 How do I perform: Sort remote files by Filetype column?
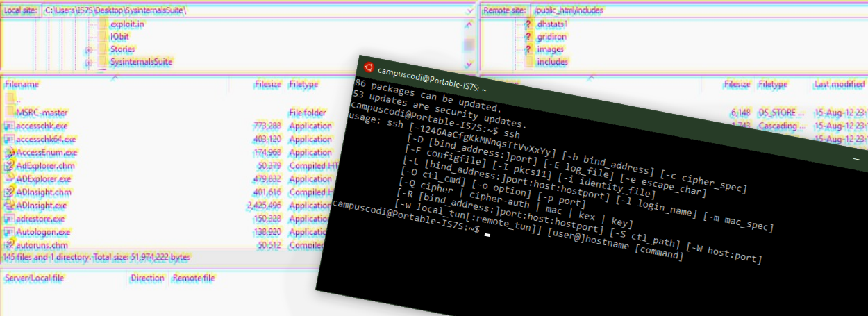[773, 84]
